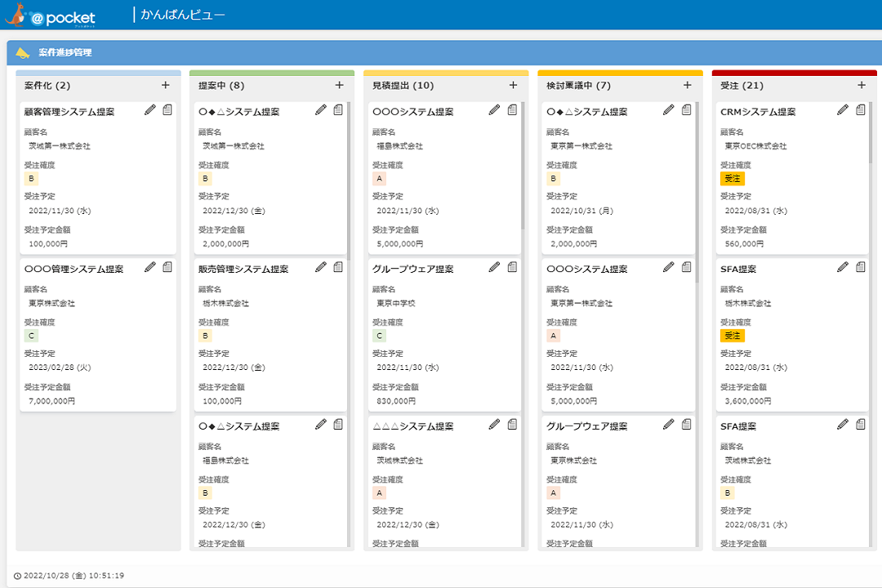Edit 販売管理システム提案 card via pencil icon
The image size is (882, 588).
point(321,267)
